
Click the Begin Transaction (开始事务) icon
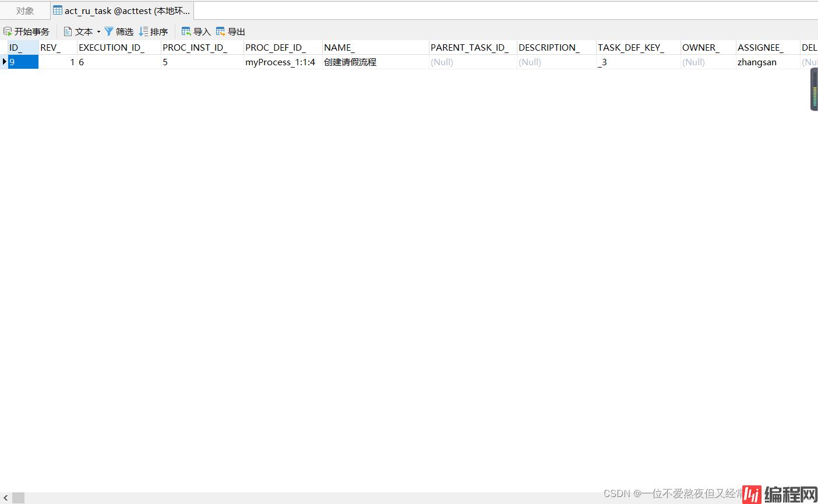(x=8, y=31)
